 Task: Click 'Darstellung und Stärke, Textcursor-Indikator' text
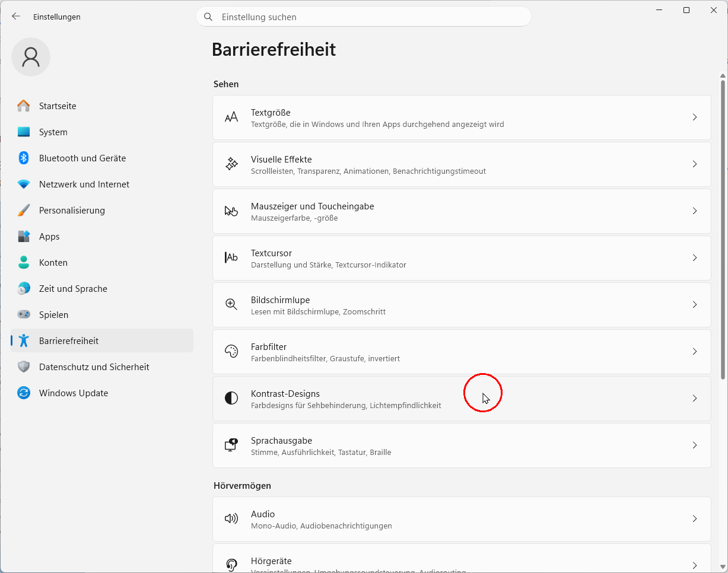(x=329, y=265)
